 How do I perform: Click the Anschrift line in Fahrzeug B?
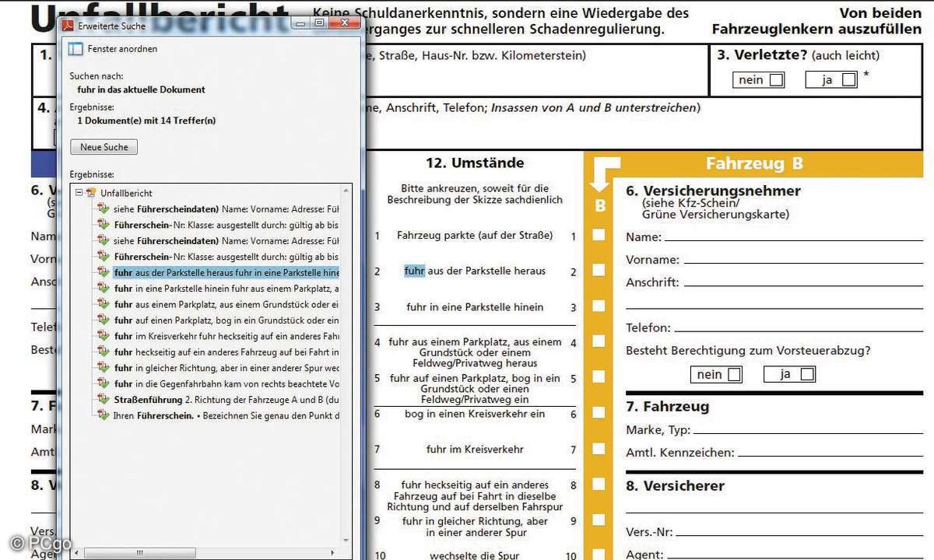(x=804, y=285)
